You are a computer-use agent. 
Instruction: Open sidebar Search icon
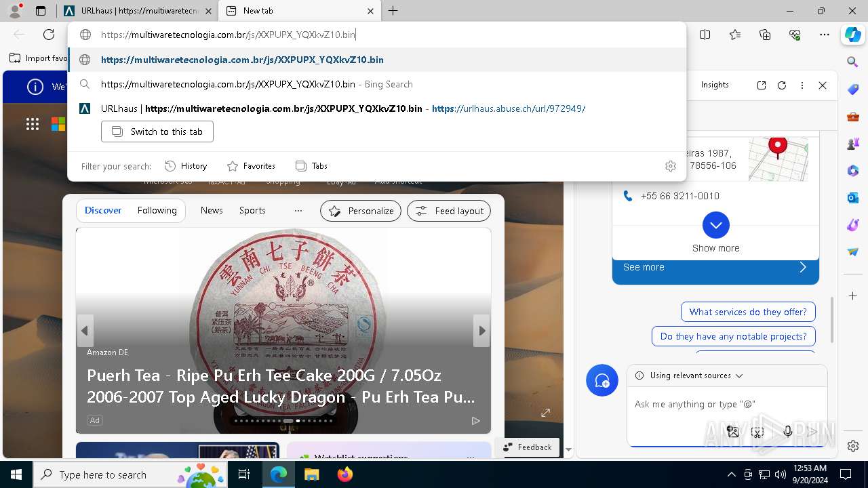pos(853,62)
